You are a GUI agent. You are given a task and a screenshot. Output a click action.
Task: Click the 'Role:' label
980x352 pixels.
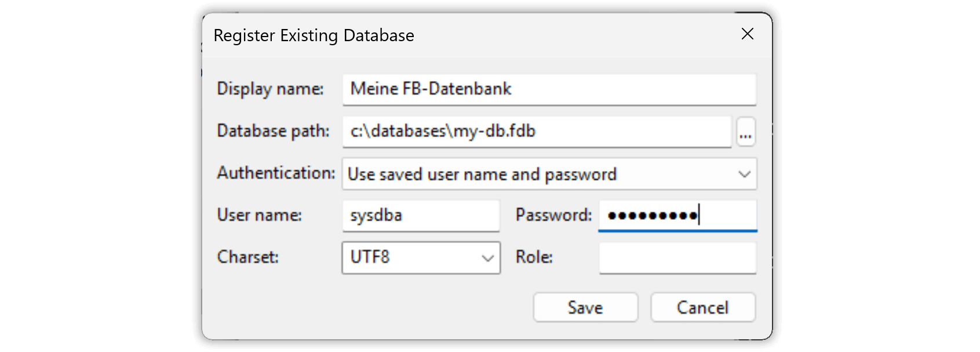534,257
